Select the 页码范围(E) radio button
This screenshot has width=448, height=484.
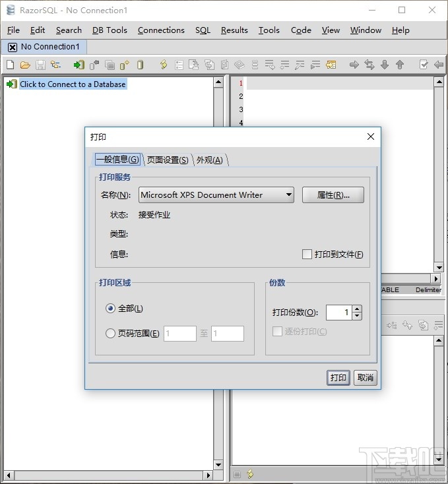point(110,334)
